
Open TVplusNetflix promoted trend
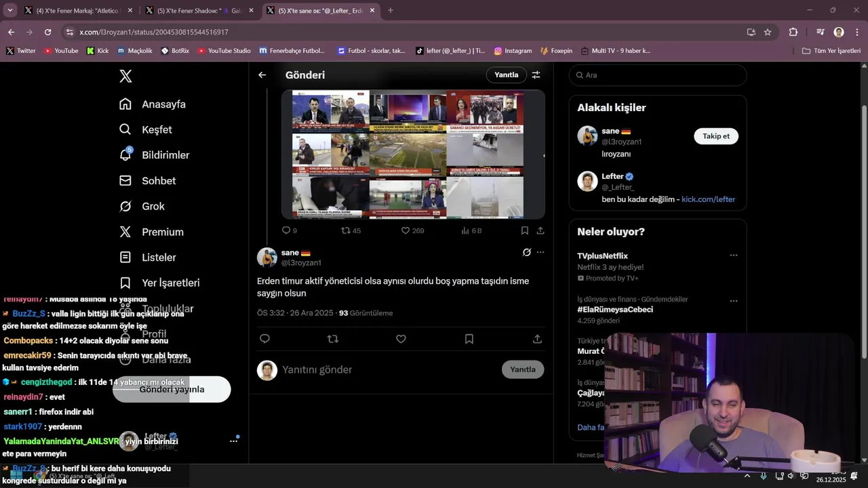pyautogui.click(x=602, y=256)
